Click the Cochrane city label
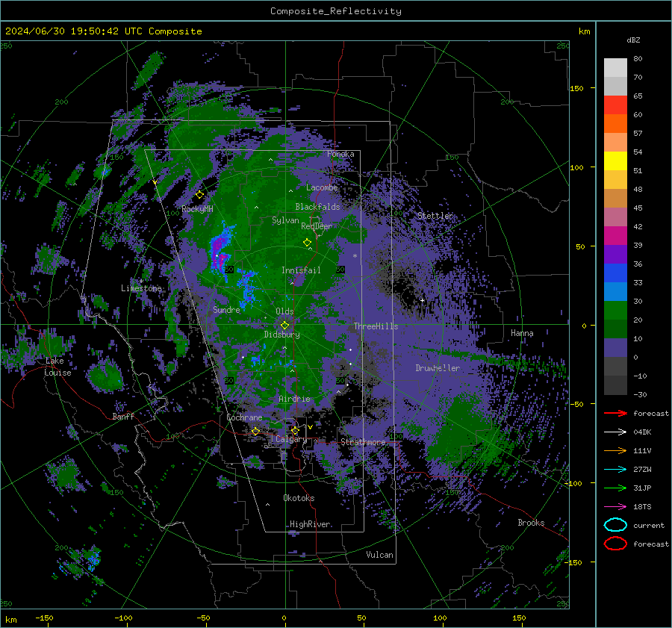The width and height of the screenshot is (672, 628). pos(244,417)
